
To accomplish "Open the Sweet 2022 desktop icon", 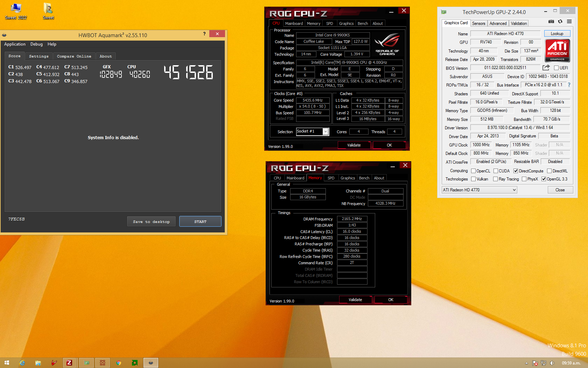I will [16, 11].
